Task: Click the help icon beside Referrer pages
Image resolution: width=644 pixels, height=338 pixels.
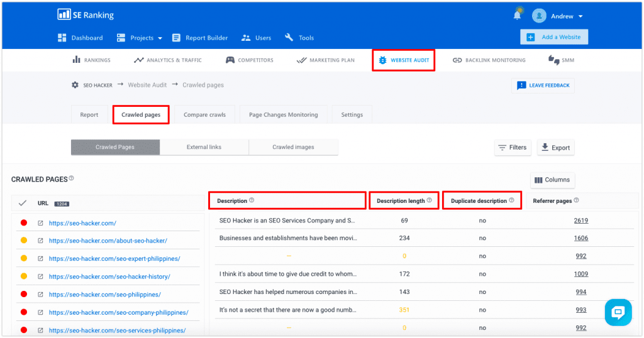Action: [x=576, y=200]
